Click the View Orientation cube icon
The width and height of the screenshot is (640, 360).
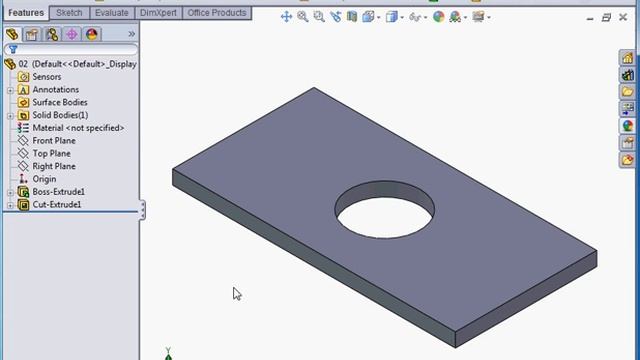pos(368,17)
